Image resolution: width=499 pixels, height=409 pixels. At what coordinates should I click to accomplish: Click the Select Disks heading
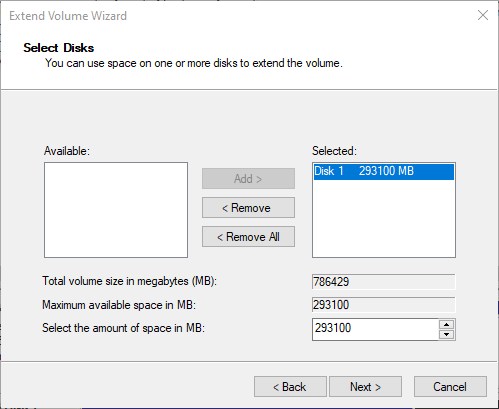pyautogui.click(x=59, y=48)
